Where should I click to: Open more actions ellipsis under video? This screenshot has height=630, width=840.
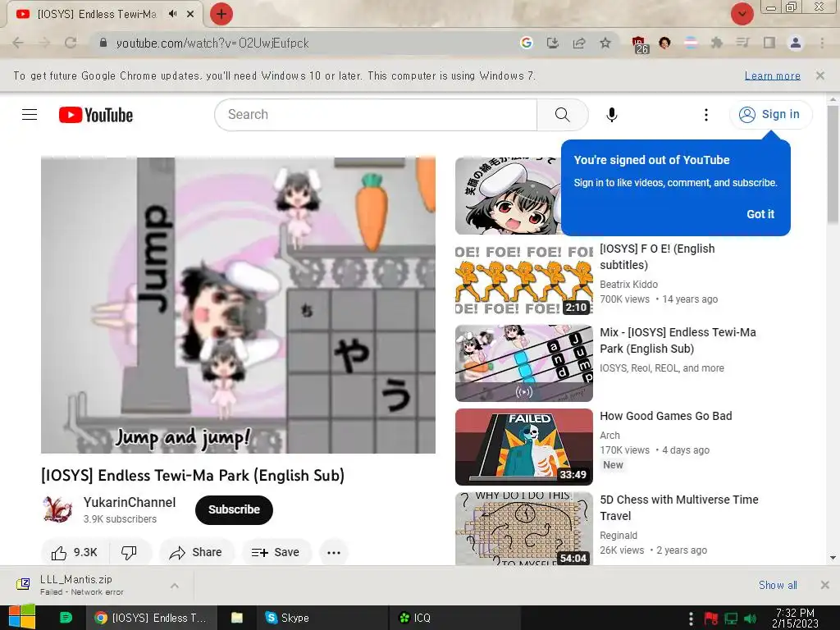pyautogui.click(x=334, y=552)
